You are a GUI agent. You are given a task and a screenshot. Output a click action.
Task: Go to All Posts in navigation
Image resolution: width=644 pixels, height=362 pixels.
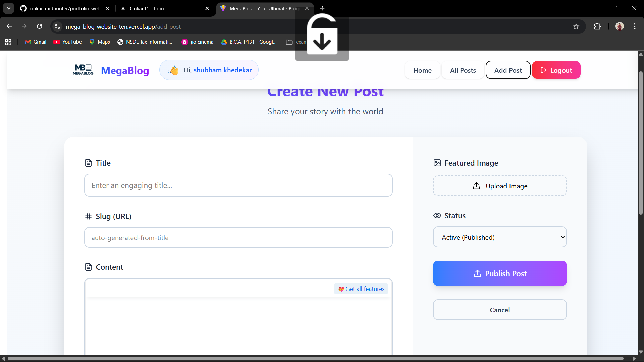[463, 70]
